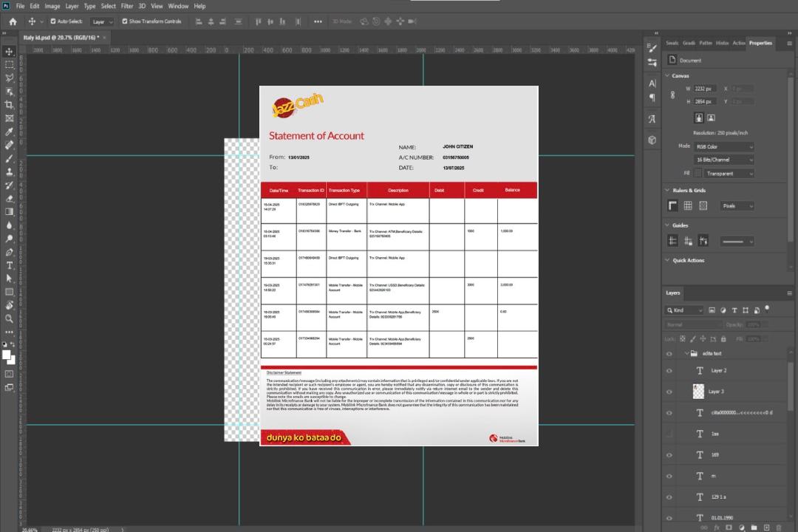798x532 pixels.
Task: Toggle the Auto-Select checkbox
Action: (x=53, y=21)
